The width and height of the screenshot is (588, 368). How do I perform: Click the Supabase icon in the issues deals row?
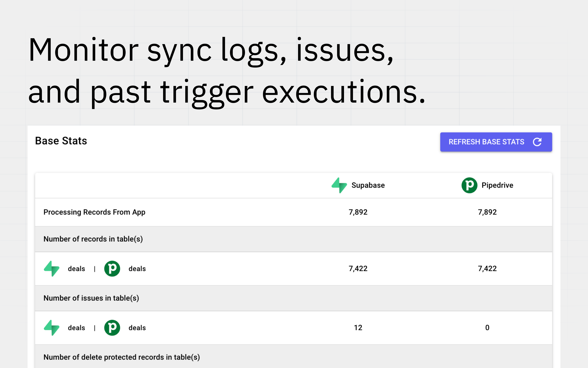(x=51, y=328)
